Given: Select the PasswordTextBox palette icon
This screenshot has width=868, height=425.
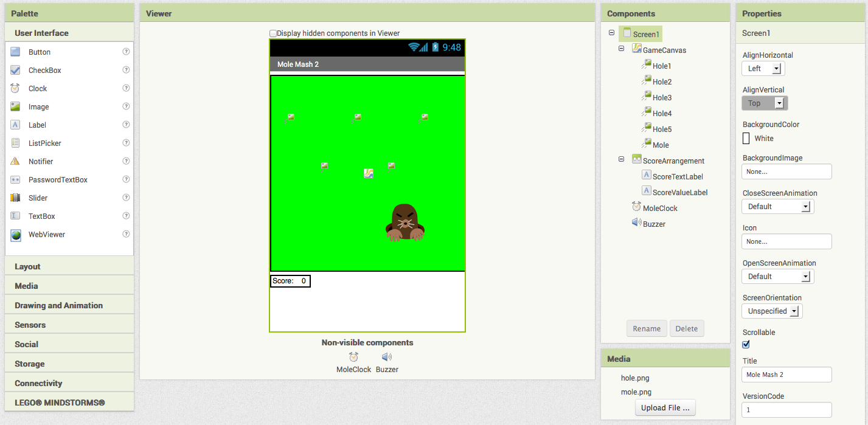Looking at the screenshot, I should click(x=15, y=180).
